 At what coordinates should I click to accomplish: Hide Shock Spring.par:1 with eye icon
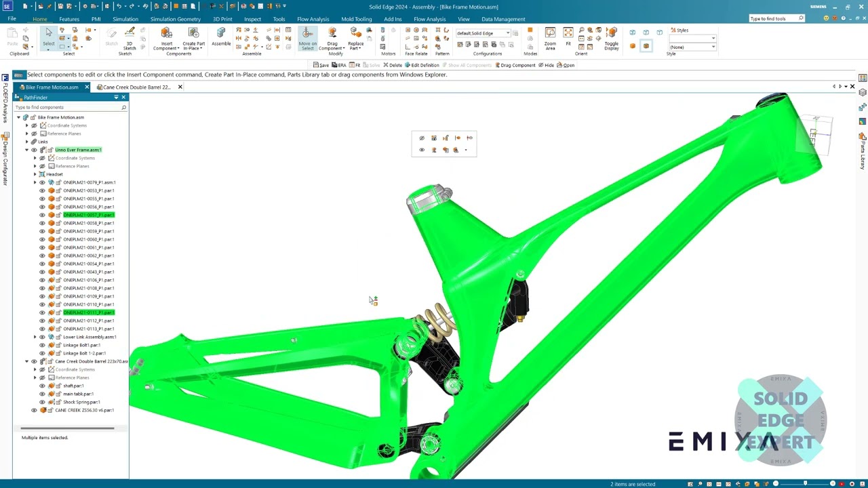point(42,402)
